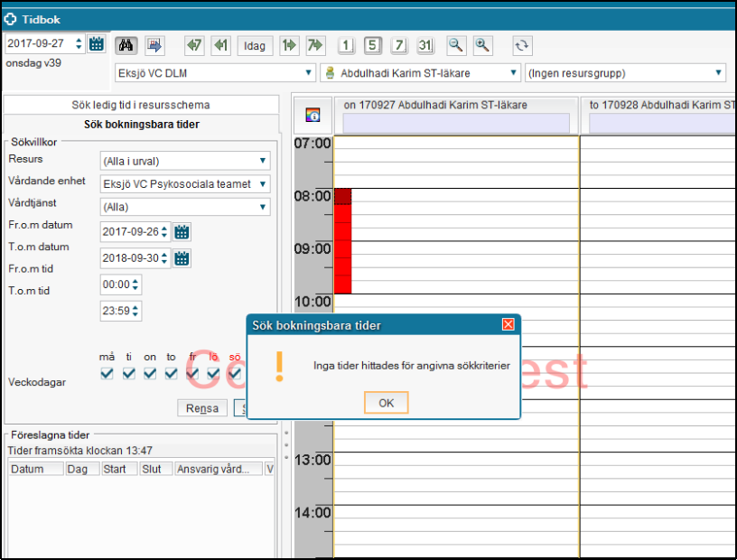Switch to 31-day month view icon
This screenshot has height=560, width=737.
pyautogui.click(x=425, y=45)
